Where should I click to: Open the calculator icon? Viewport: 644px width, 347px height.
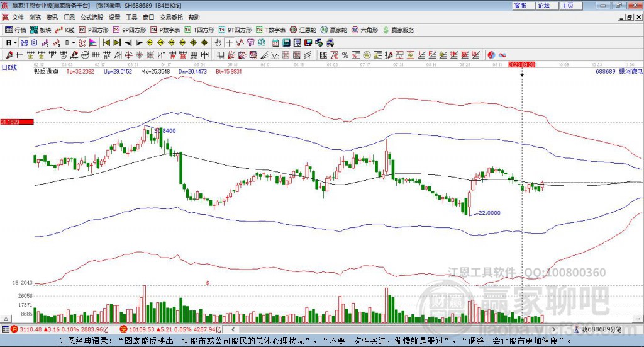coord(287,43)
